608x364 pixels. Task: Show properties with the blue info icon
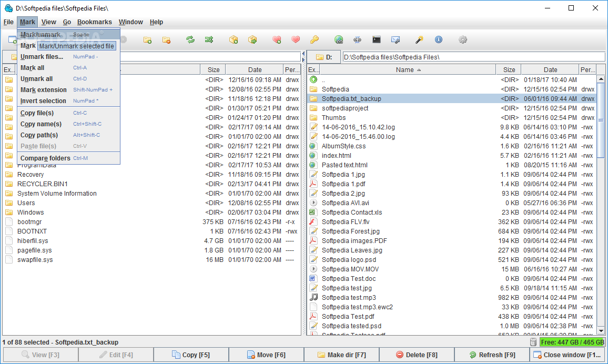439,39
